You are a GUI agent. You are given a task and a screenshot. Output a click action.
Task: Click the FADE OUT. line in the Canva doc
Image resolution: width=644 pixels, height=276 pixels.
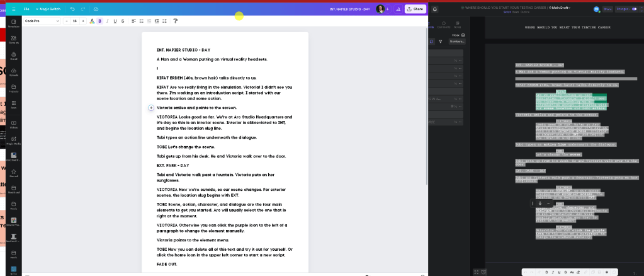(x=167, y=265)
